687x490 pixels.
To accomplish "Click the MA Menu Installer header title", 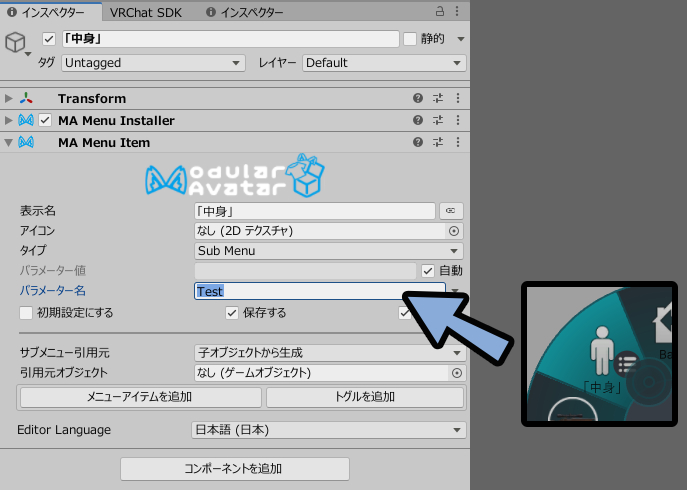I will 116,121.
